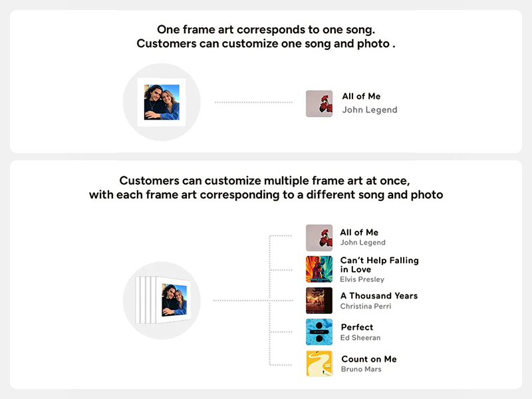Select the Can't Help Falling in Love title
The height and width of the screenshot is (399, 532).
pyautogui.click(x=379, y=265)
